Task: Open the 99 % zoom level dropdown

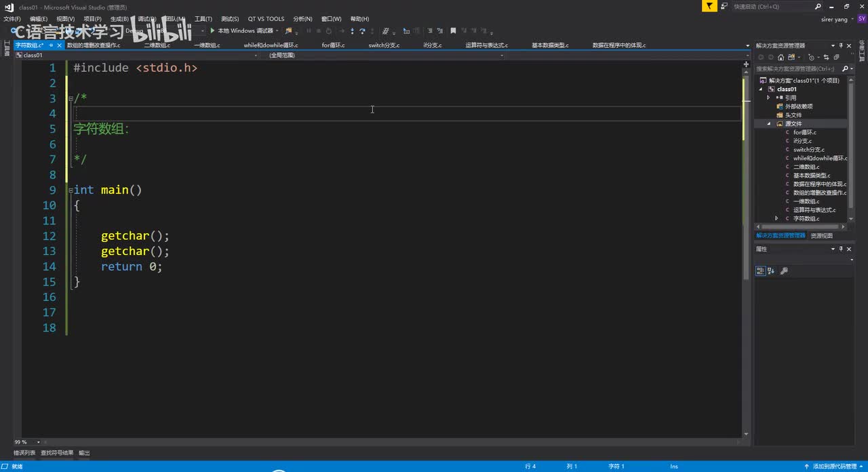Action: click(38, 441)
